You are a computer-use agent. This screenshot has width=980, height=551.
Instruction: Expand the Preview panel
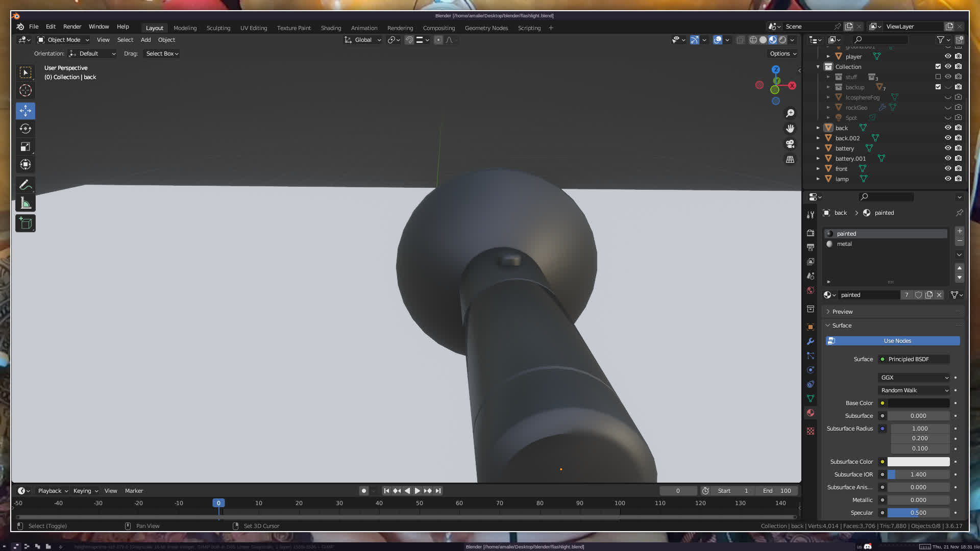tap(842, 312)
